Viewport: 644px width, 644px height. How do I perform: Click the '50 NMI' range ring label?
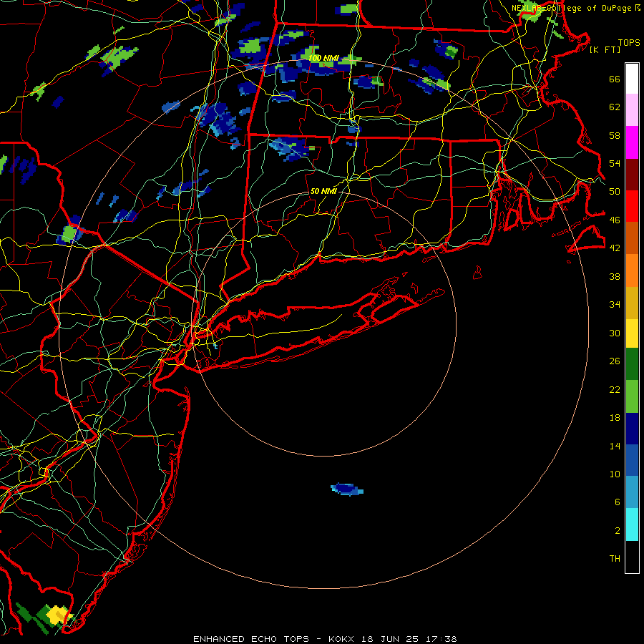[323, 191]
